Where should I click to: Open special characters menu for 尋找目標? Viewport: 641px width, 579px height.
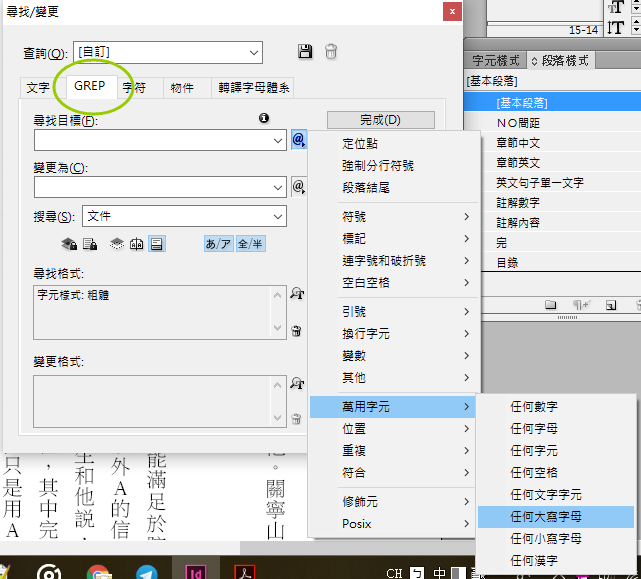pos(298,141)
